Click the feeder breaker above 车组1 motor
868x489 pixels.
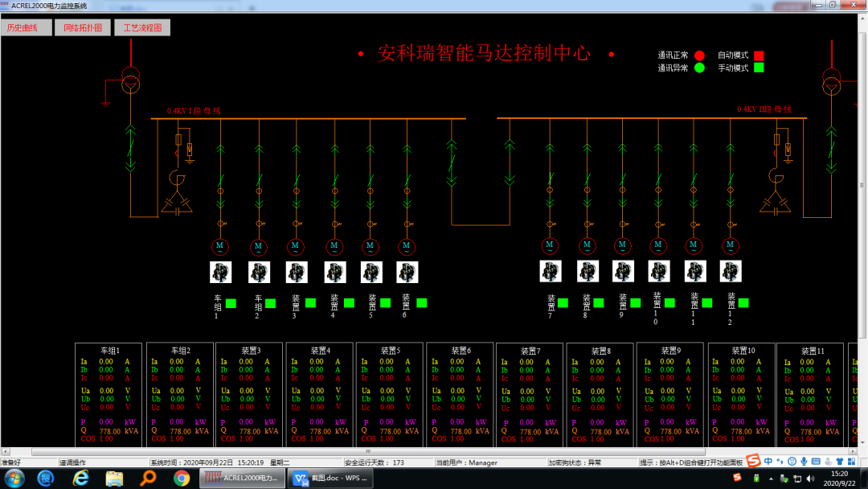point(220,180)
